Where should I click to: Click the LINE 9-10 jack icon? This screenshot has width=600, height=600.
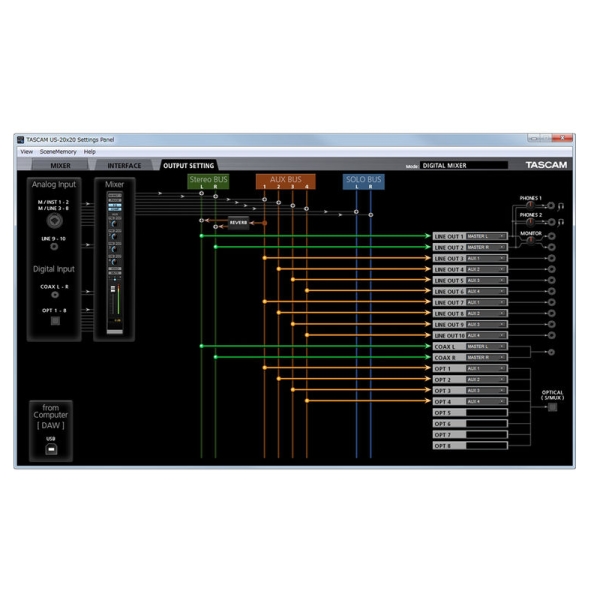55,247
